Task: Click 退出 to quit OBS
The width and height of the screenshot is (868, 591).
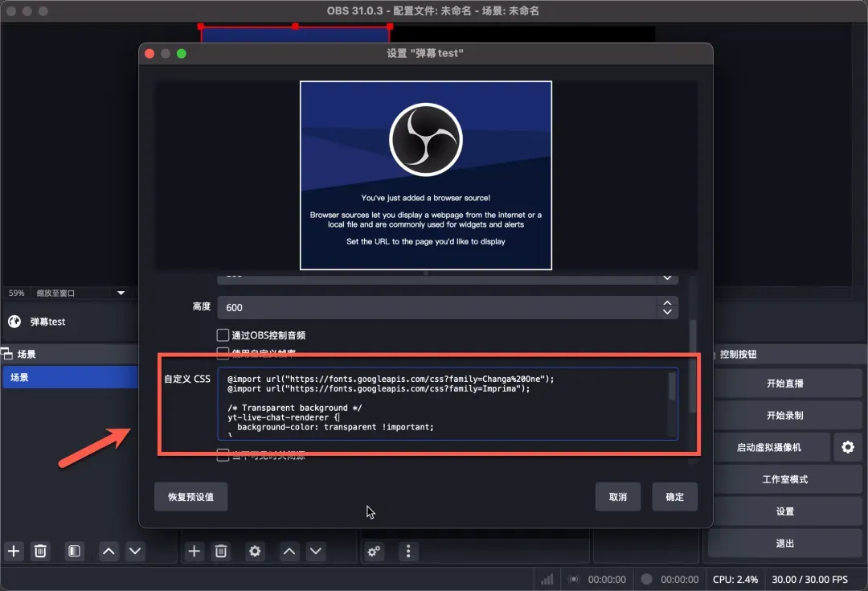Action: click(784, 544)
